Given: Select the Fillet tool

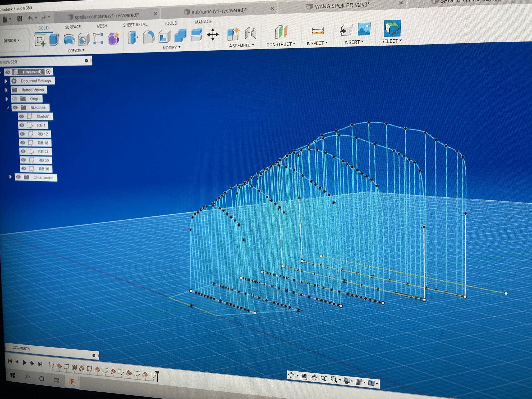Looking at the screenshot, I should point(148,37).
